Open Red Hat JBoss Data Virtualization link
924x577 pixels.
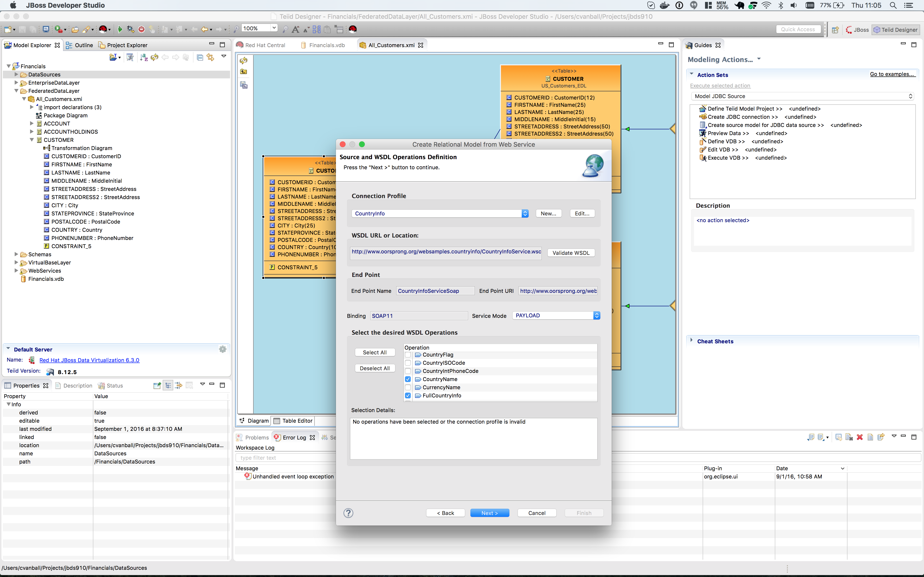(x=89, y=360)
